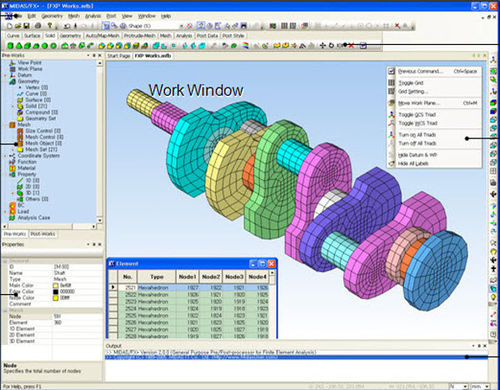The height and width of the screenshot is (390, 500).
Task: Expand the Mesh Set tree node
Action: (x=13, y=149)
